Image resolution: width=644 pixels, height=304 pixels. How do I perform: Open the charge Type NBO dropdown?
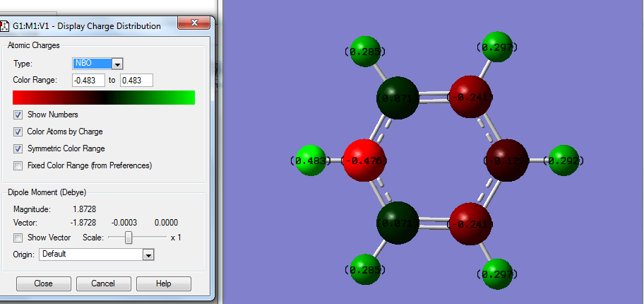97,64
